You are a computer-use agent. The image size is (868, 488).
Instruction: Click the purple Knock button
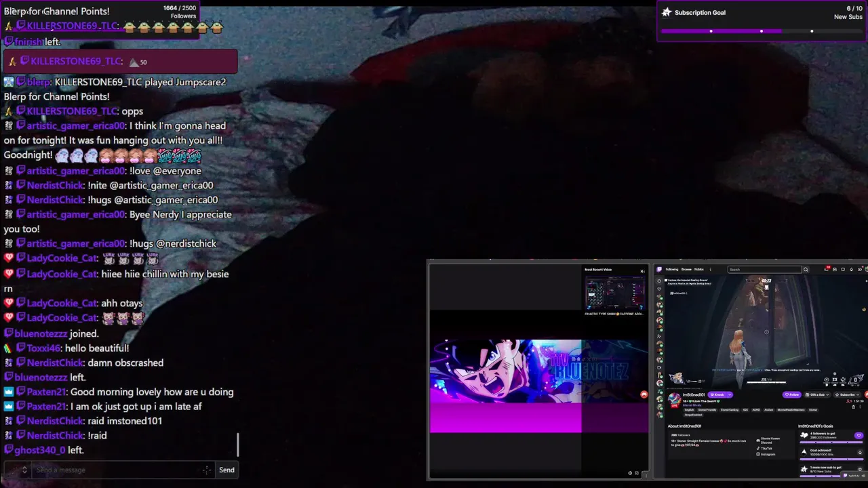click(717, 394)
